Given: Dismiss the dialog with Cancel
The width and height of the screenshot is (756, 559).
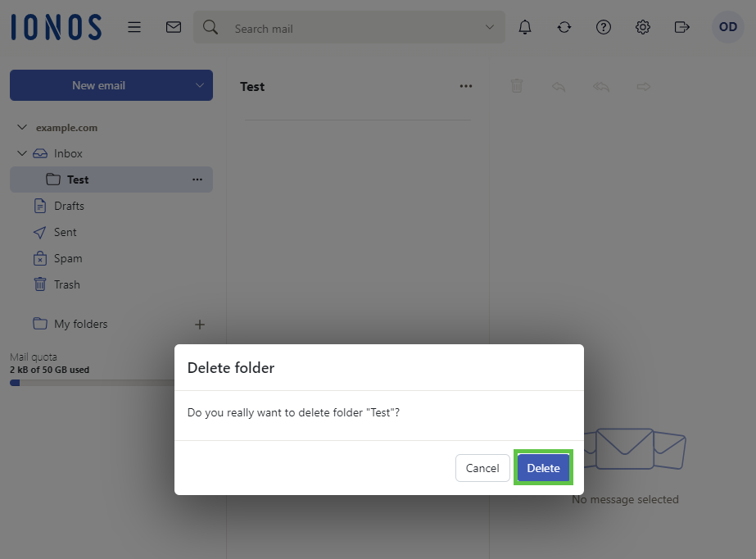Looking at the screenshot, I should click(482, 467).
